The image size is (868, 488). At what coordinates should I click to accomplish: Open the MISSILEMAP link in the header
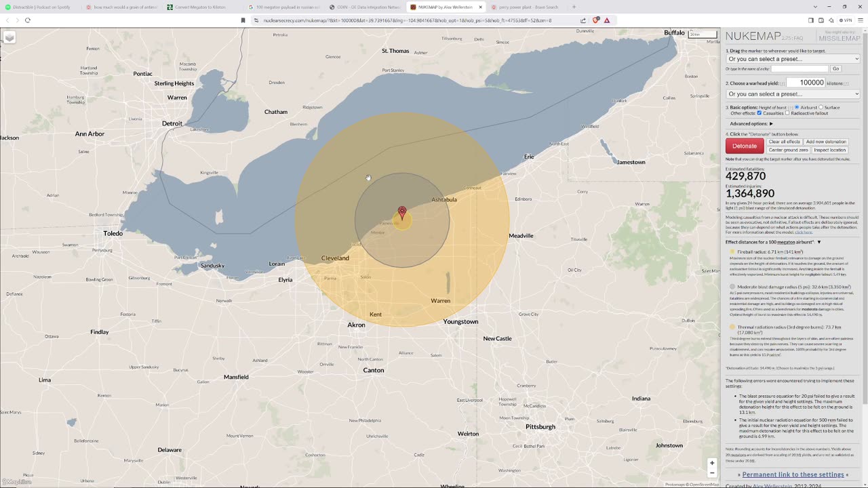840,38
